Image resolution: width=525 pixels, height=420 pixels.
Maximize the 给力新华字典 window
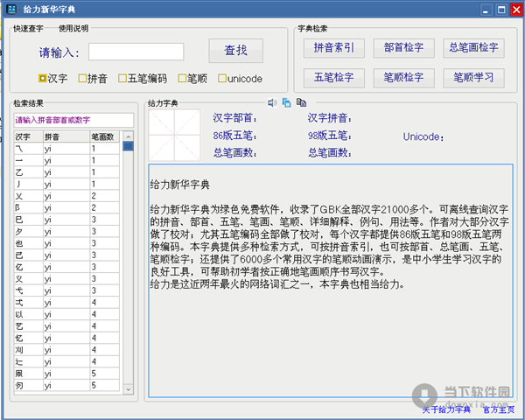501,10
